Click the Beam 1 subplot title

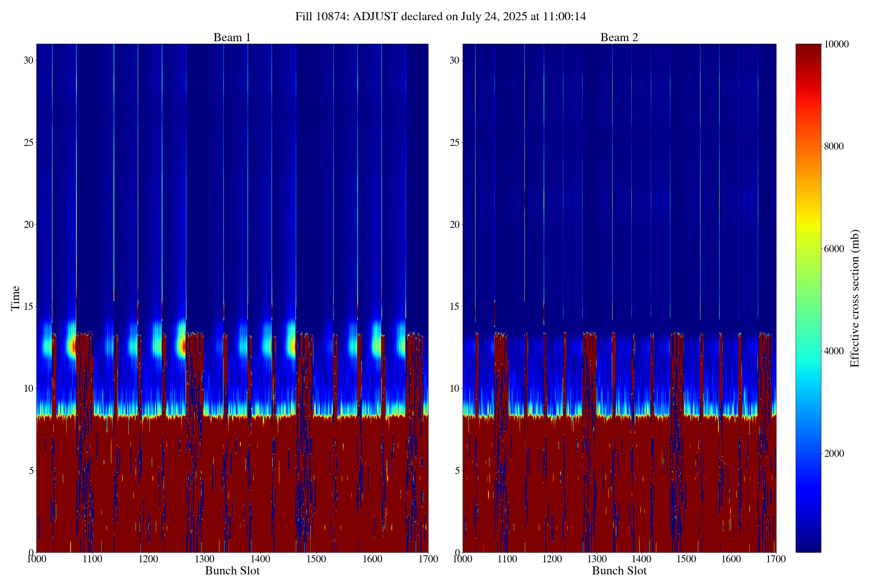point(232,37)
